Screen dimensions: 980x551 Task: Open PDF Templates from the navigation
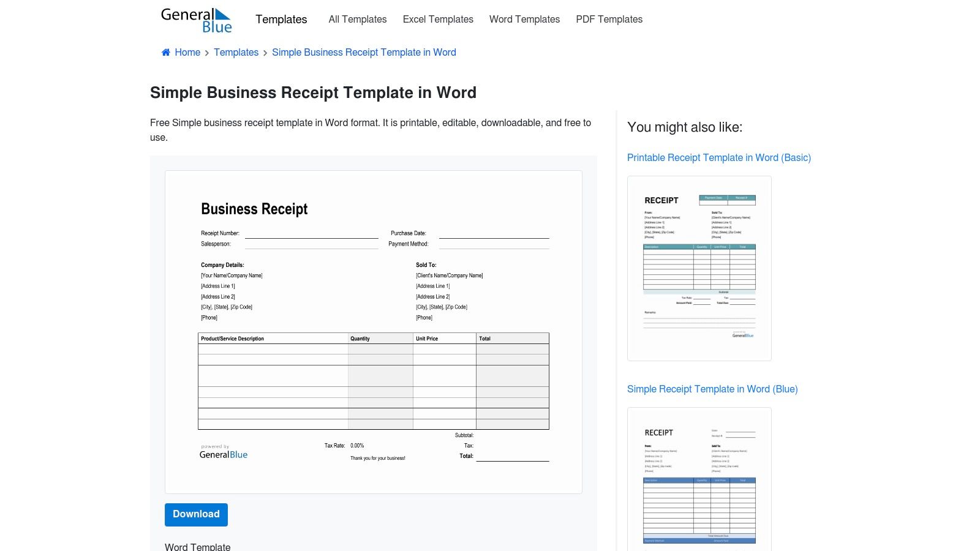click(x=609, y=19)
